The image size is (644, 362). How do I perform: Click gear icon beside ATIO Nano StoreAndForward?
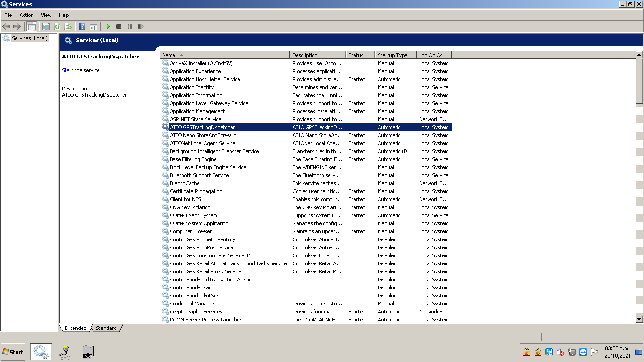pyautogui.click(x=165, y=135)
